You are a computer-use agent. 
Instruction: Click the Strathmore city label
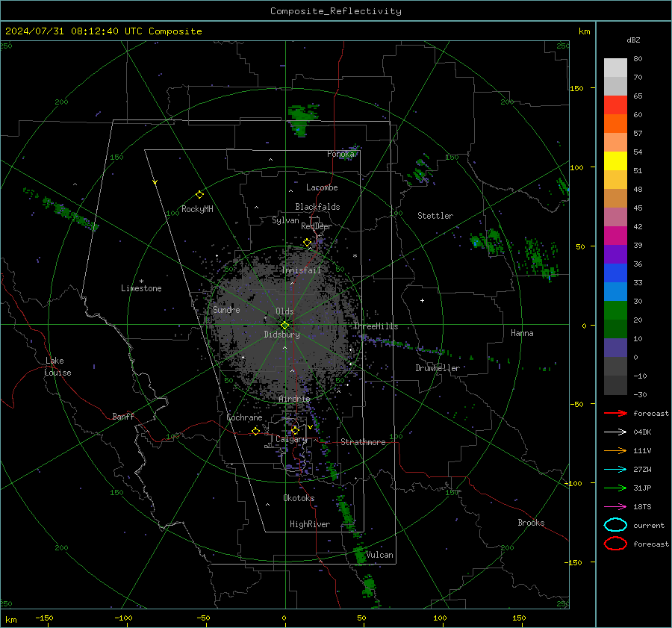tap(363, 442)
